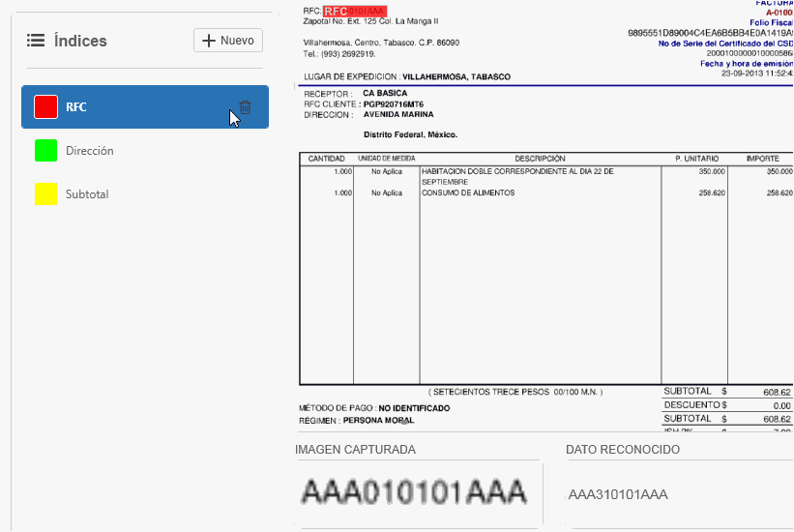Click unit price 350.000 in P. UNITARIO
This screenshot has height=532, width=794.
(712, 172)
